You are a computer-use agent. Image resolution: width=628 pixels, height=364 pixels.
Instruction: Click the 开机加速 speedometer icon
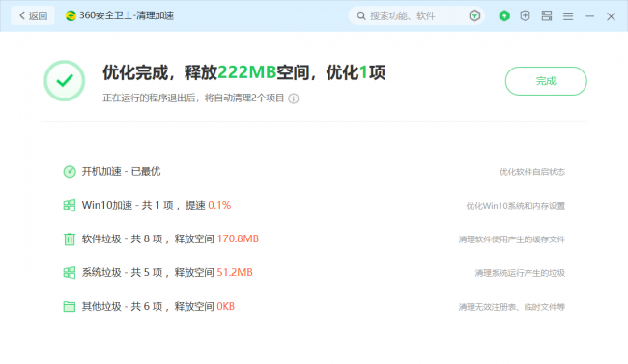70,172
